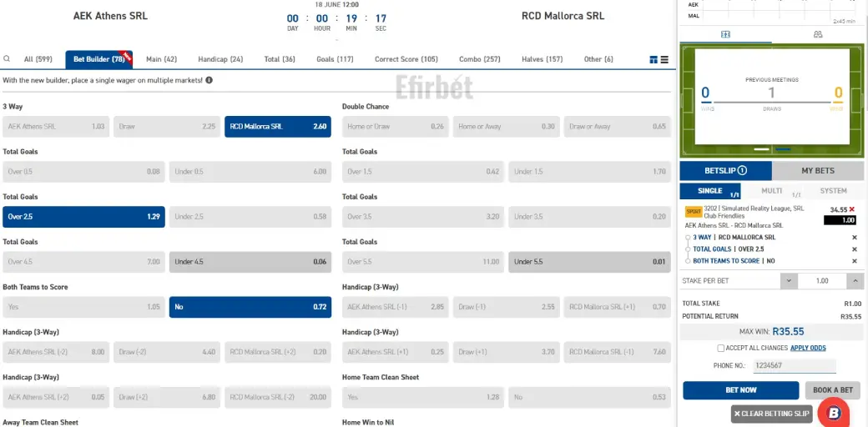Select Under 4.5 Total Goals 0.06

250,262
